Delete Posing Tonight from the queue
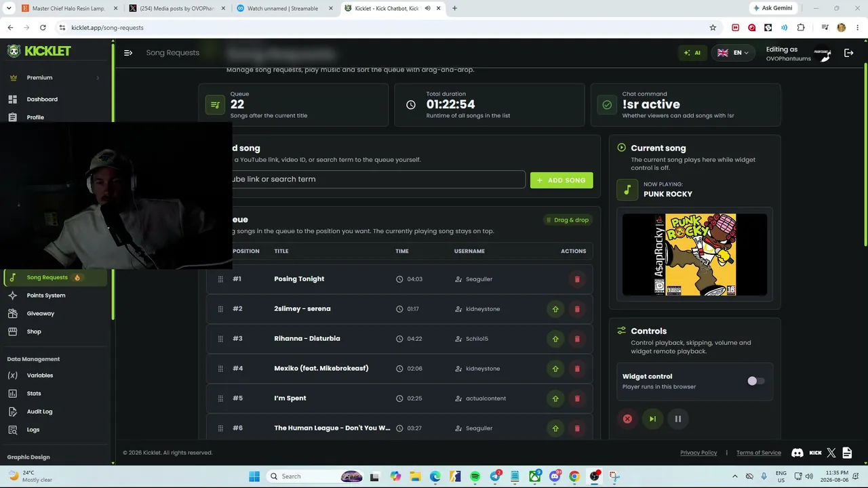The image size is (868, 488). tap(577, 279)
